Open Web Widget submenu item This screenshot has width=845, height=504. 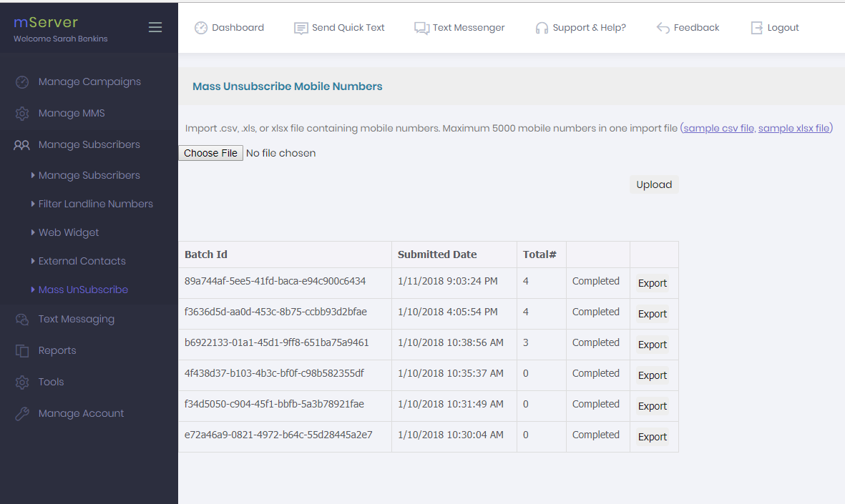pos(69,232)
